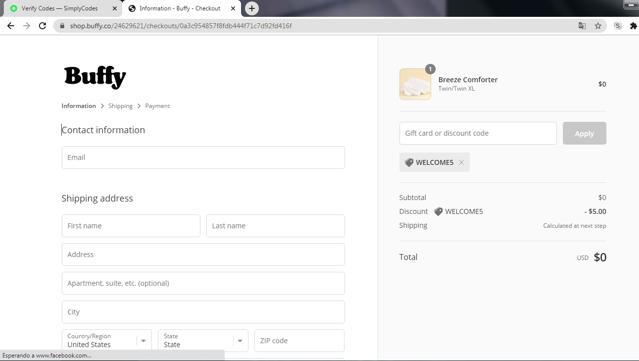The image size is (639, 361).
Task: Click the Twin/Twin XL size text
Action: [456, 88]
